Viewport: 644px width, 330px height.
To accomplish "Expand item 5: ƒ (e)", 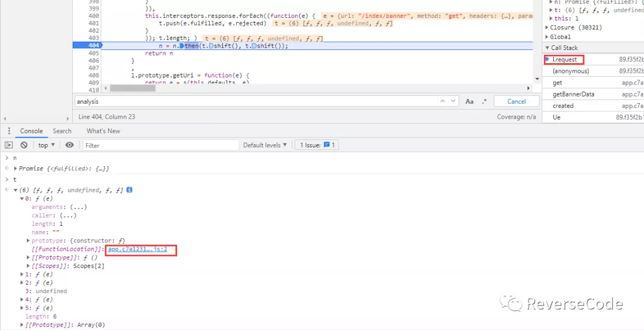I will [22, 308].
